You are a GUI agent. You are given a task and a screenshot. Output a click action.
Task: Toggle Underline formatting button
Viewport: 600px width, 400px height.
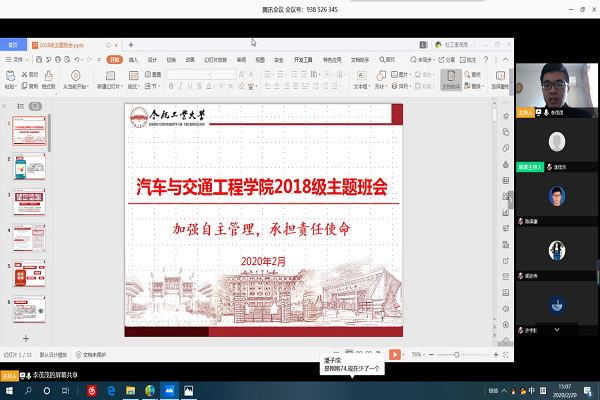click(190, 86)
